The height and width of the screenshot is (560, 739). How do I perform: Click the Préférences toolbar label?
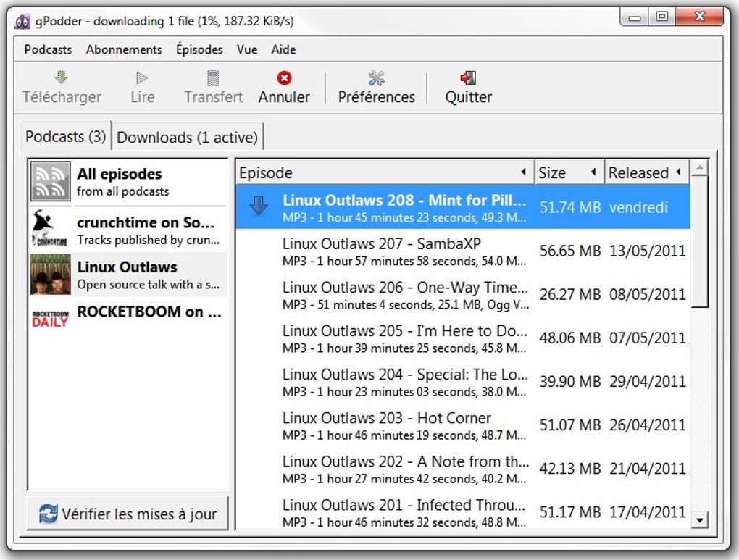click(376, 97)
